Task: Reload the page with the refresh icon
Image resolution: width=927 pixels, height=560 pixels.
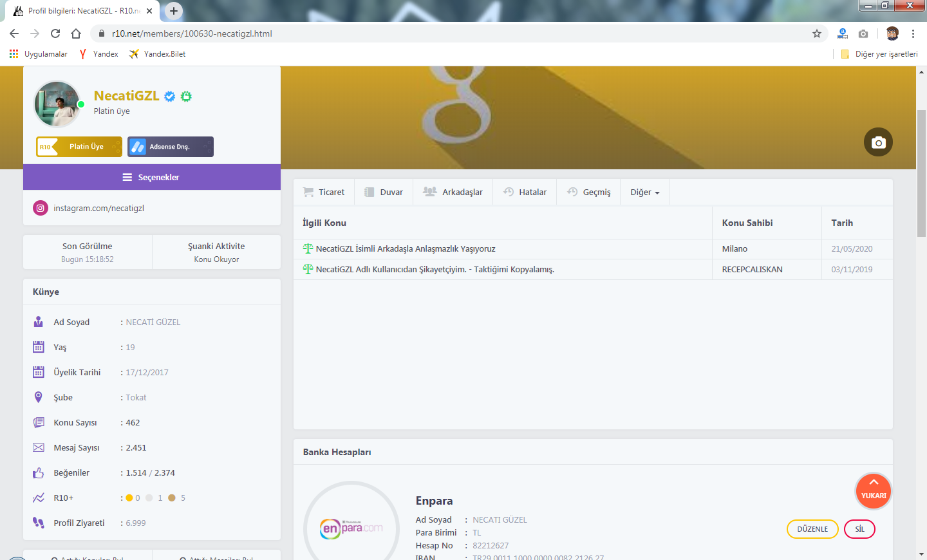Action: (55, 33)
